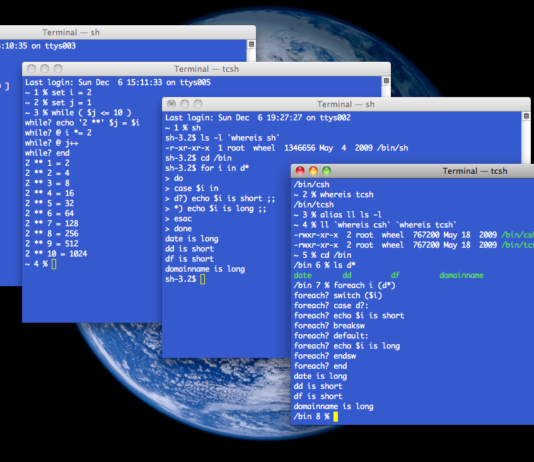Click 'df is short' in the middle sh window

coord(190,259)
